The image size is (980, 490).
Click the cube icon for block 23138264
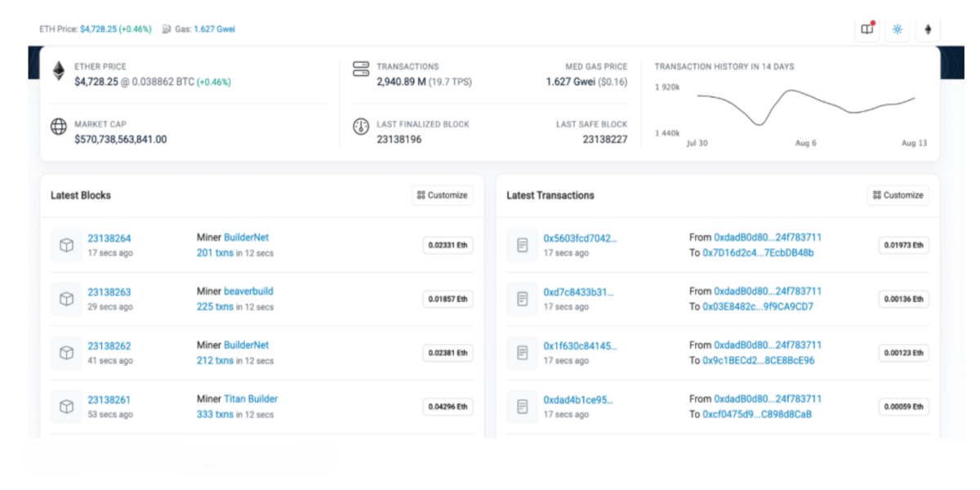[66, 245]
